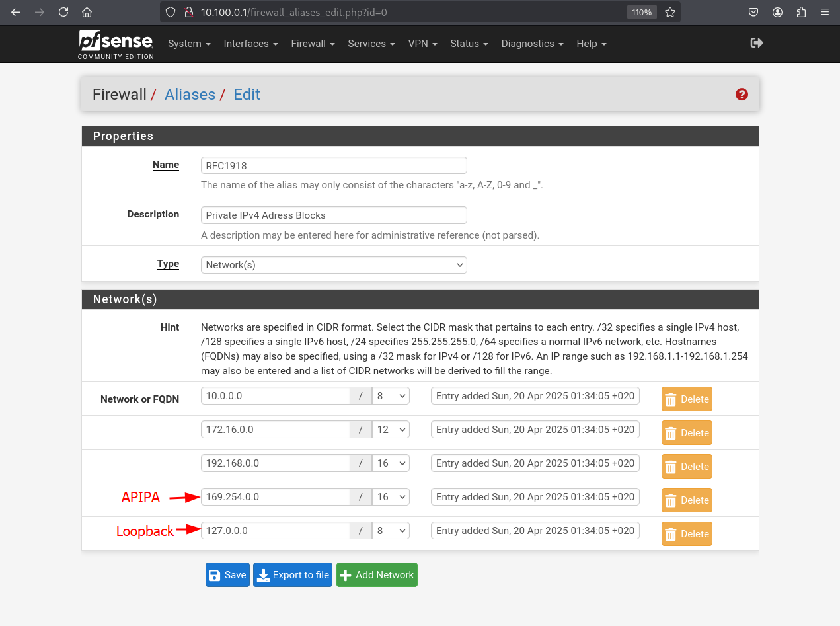Open the System menu
The image size is (840, 626).
(189, 44)
